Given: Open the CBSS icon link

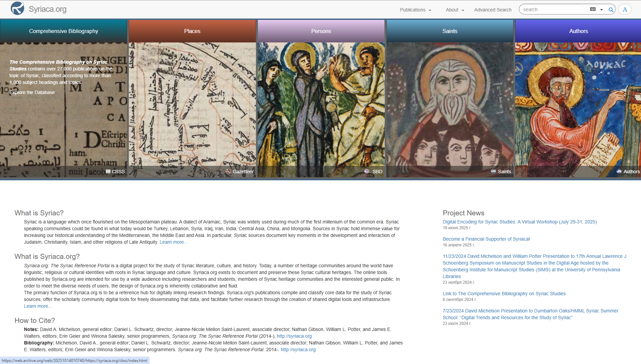Looking at the screenshot, I should (115, 172).
